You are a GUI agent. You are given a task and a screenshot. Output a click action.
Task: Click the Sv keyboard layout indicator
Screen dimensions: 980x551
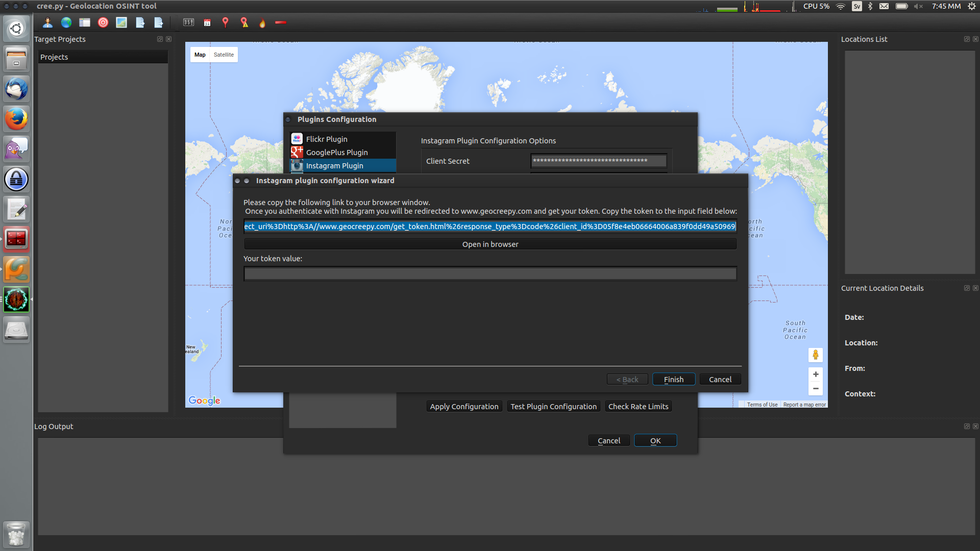pos(857,6)
